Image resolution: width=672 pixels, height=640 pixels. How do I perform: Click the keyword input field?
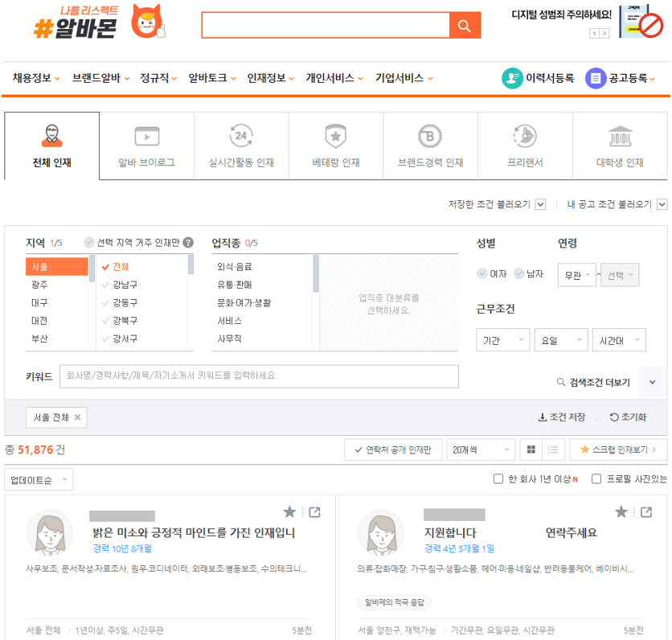[260, 376]
